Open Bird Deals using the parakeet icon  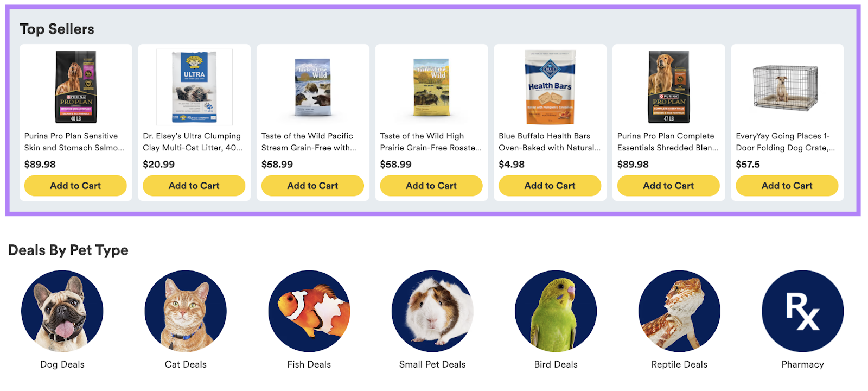point(556,311)
